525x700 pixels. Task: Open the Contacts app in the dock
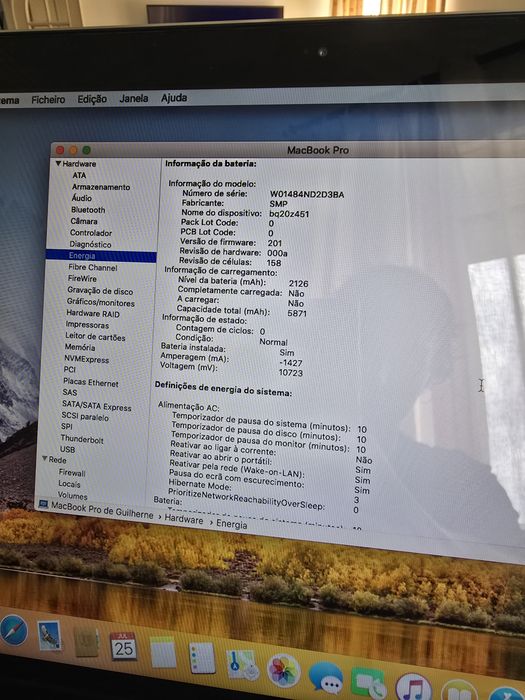tap(86, 642)
